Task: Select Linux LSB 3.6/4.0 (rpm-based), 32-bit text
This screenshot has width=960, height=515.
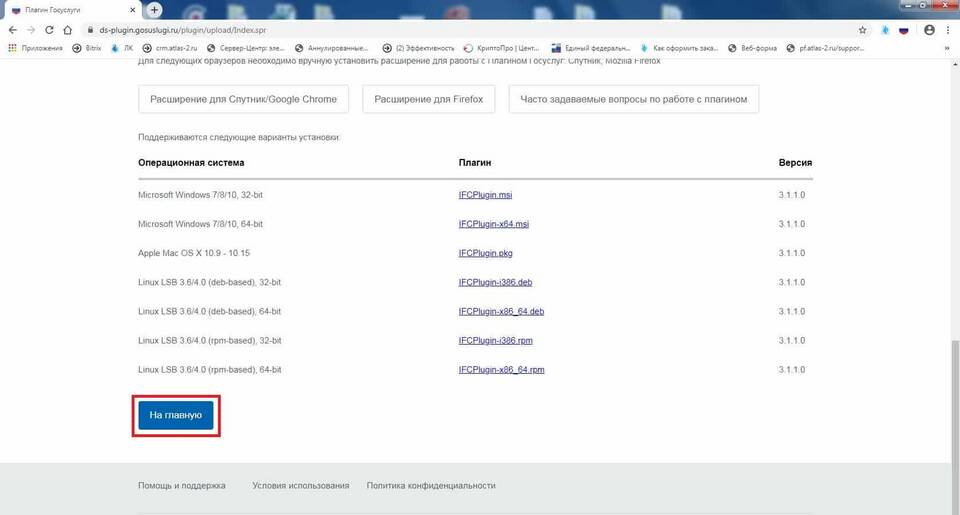Action: [210, 340]
